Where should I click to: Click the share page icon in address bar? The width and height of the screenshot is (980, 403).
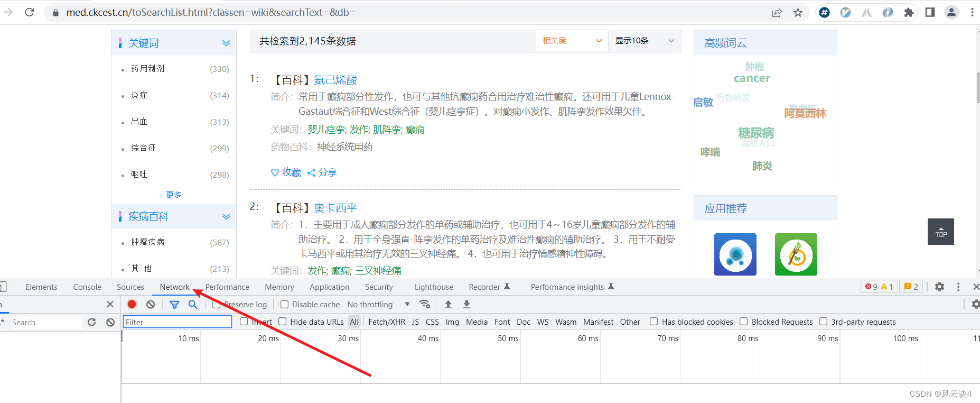777,13
